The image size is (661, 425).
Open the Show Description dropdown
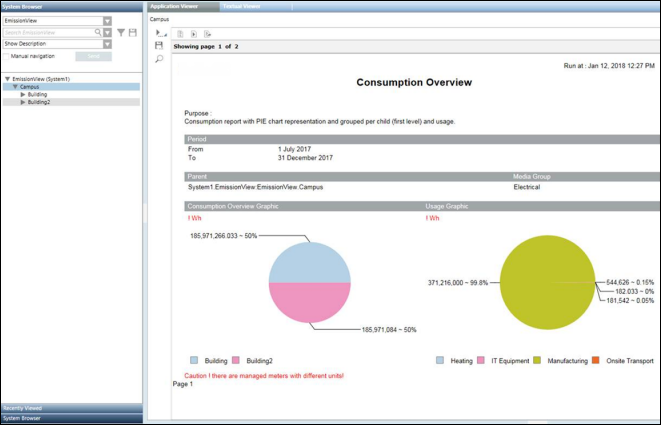107,44
